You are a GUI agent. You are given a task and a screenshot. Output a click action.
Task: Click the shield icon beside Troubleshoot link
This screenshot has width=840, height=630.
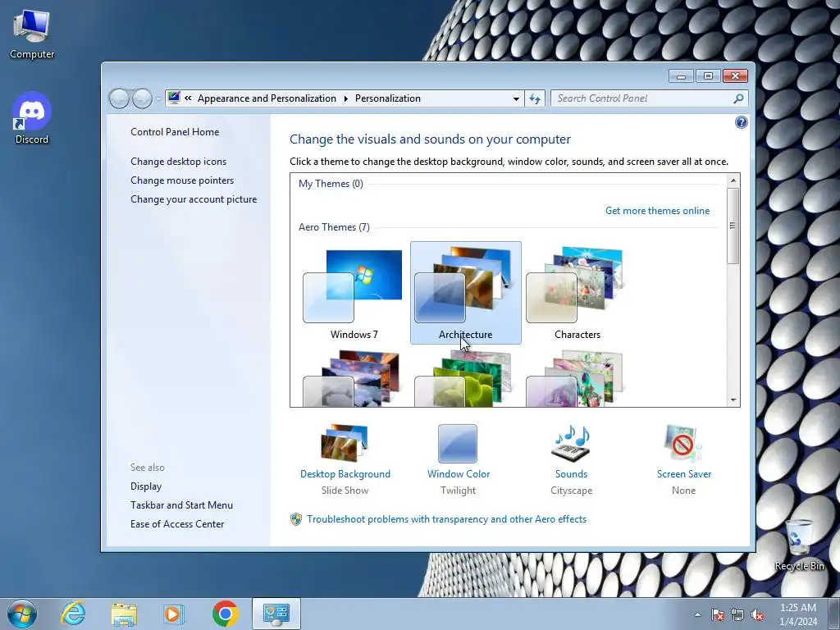295,519
